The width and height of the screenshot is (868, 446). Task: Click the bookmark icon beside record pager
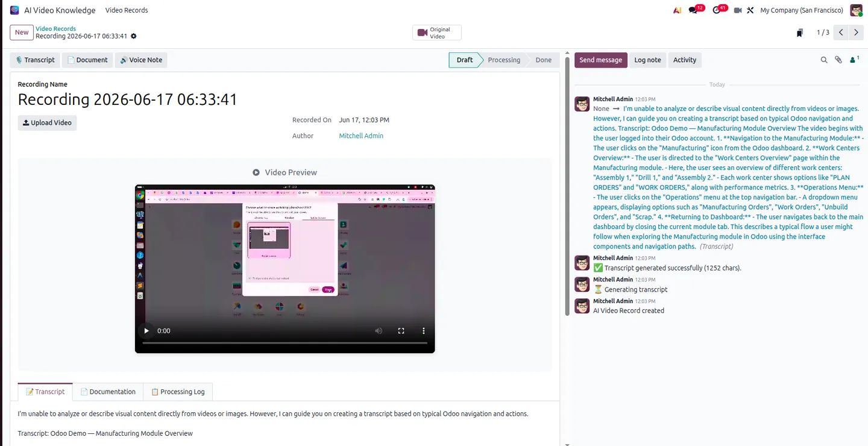coord(799,33)
